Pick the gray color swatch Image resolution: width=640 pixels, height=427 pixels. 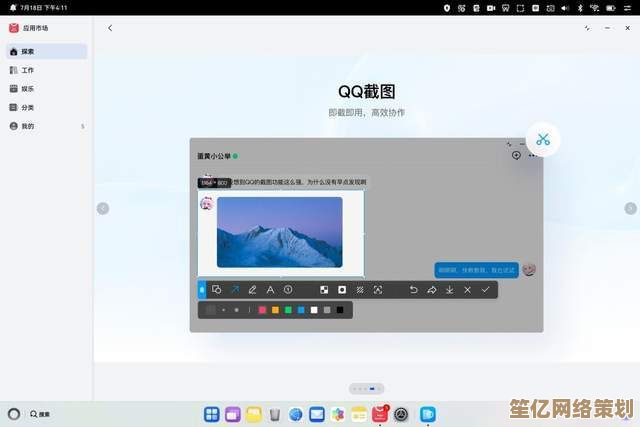click(x=327, y=310)
